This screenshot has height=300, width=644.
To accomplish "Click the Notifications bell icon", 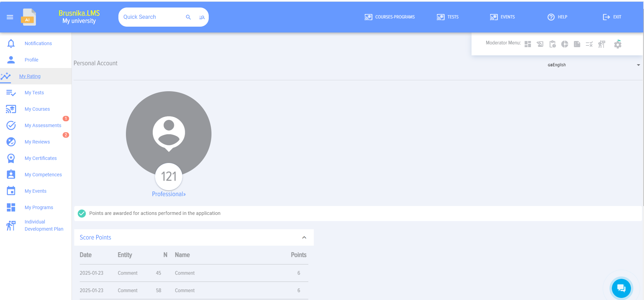I will click(11, 43).
